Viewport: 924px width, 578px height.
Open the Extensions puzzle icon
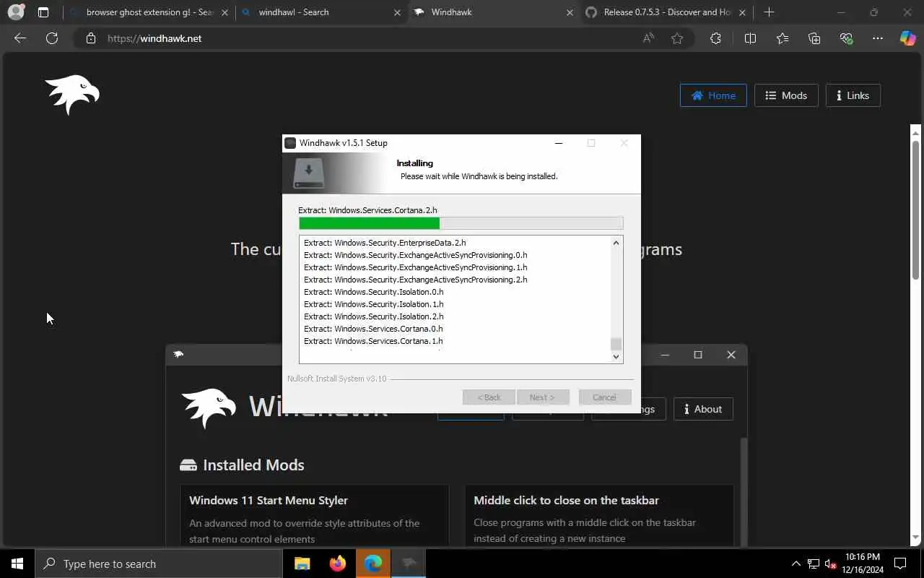(x=715, y=38)
